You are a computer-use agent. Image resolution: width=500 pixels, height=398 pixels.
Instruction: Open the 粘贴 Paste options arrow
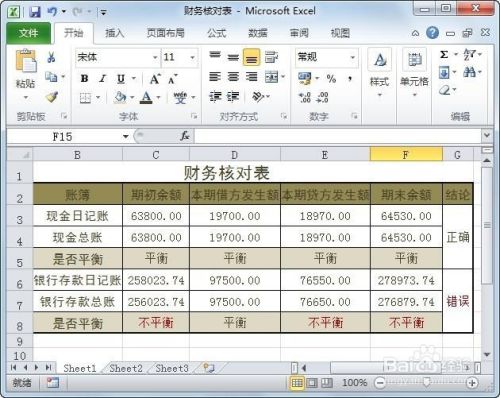coord(26,97)
